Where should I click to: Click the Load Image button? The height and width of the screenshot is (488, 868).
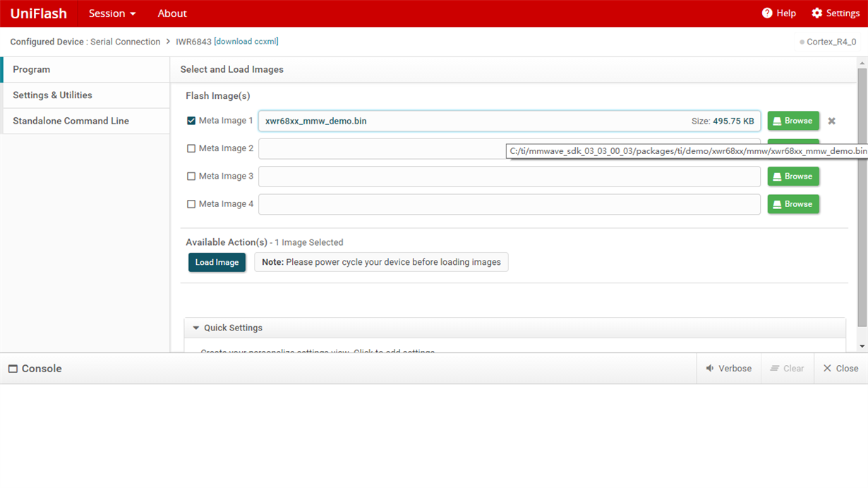[217, 262]
